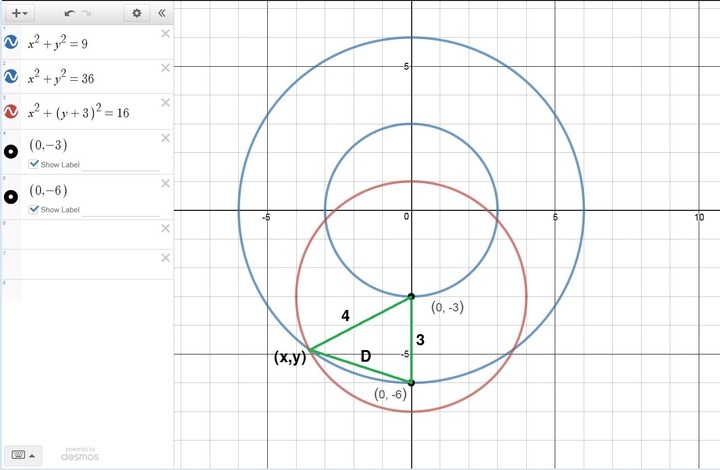
Task: Delete the x²+y²=9 expression
Action: coord(165,34)
